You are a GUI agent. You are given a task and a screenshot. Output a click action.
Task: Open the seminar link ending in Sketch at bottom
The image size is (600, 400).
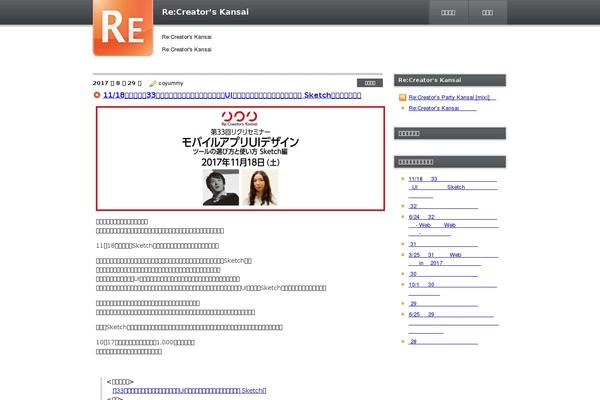(189, 391)
